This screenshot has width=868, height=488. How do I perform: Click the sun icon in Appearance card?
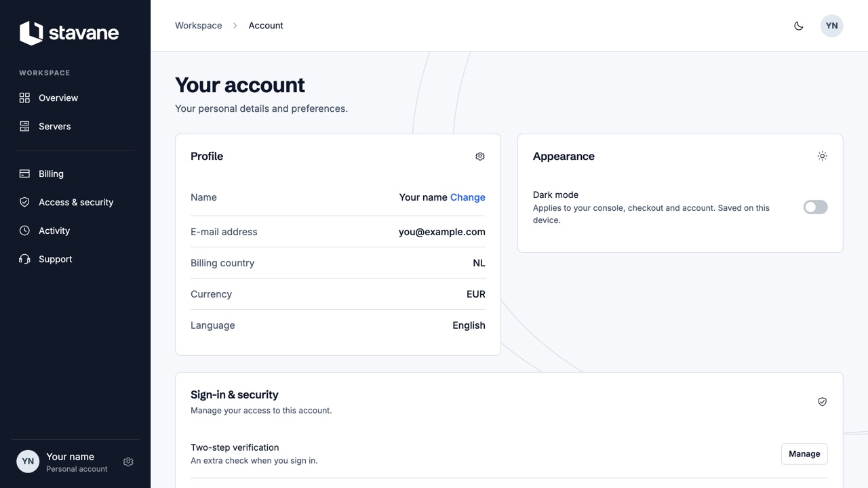pyautogui.click(x=822, y=157)
